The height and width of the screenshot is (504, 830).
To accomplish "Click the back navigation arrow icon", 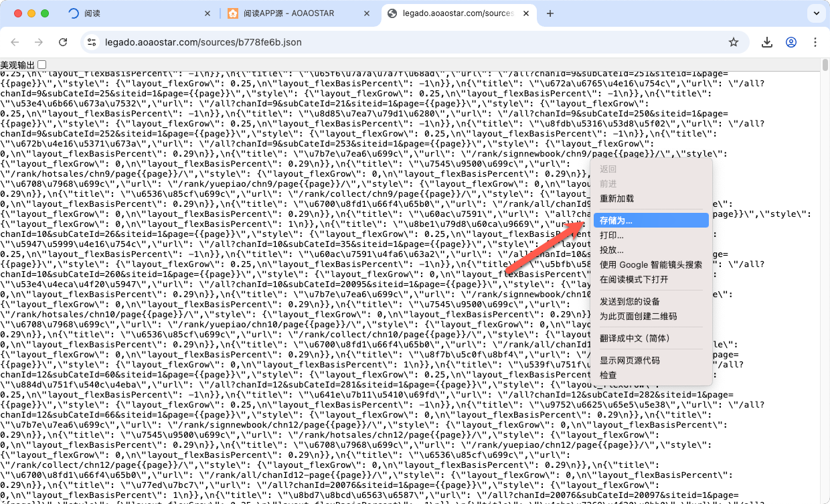I will 15,41.
